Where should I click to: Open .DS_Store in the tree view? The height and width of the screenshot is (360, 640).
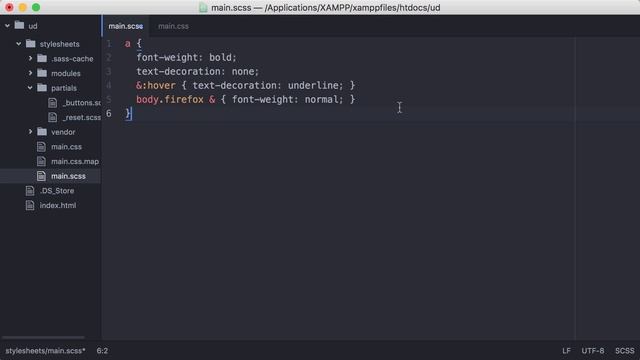[57, 191]
